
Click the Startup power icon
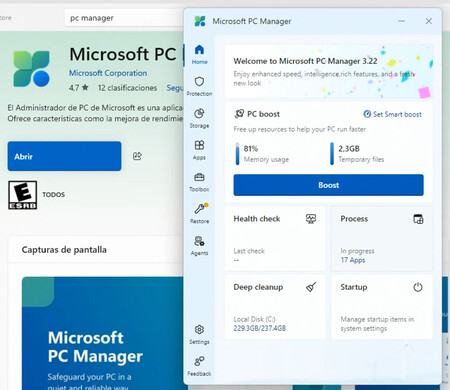418,287
